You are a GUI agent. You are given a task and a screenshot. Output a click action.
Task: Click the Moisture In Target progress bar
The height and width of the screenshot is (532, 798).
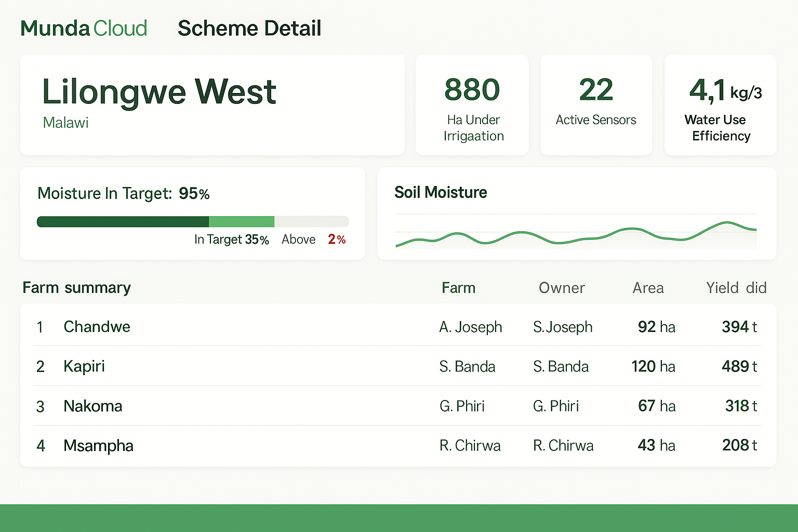coord(192,222)
